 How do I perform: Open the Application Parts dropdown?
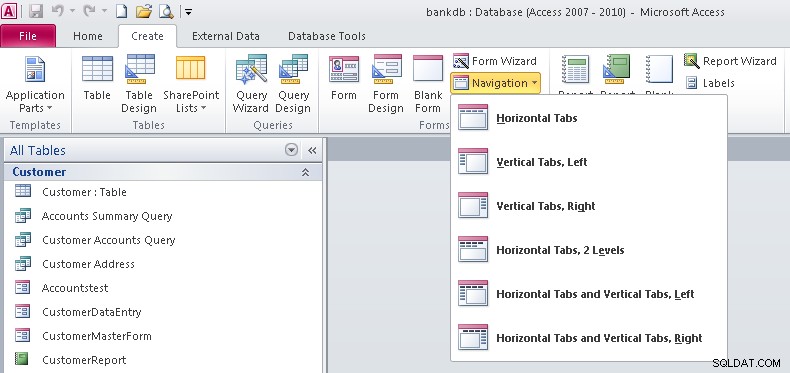click(x=35, y=84)
